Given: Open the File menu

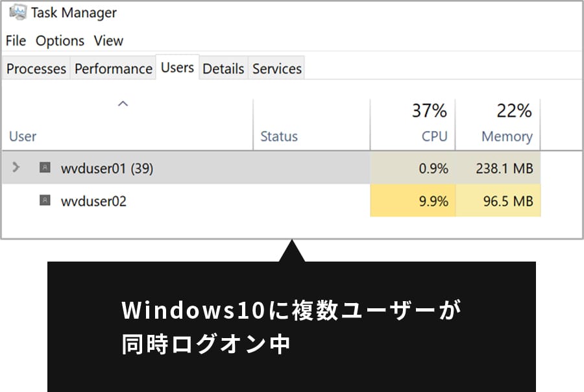Looking at the screenshot, I should tap(16, 41).
